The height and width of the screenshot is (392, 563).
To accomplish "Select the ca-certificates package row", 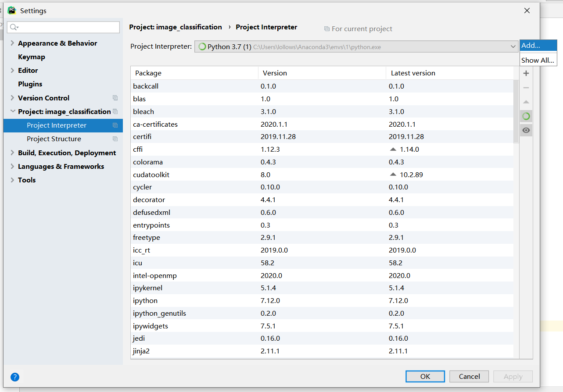I will [322, 124].
